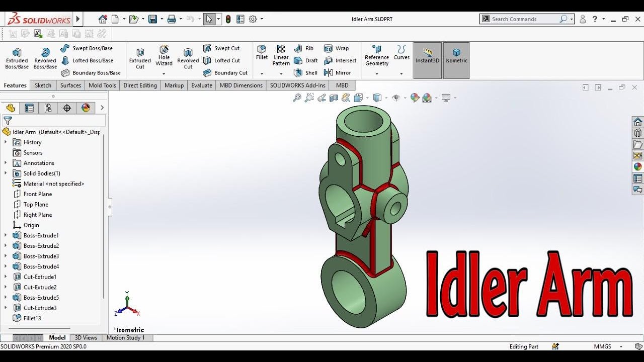644x362 pixels.
Task: Click the Search Commands field
Action: (526, 19)
